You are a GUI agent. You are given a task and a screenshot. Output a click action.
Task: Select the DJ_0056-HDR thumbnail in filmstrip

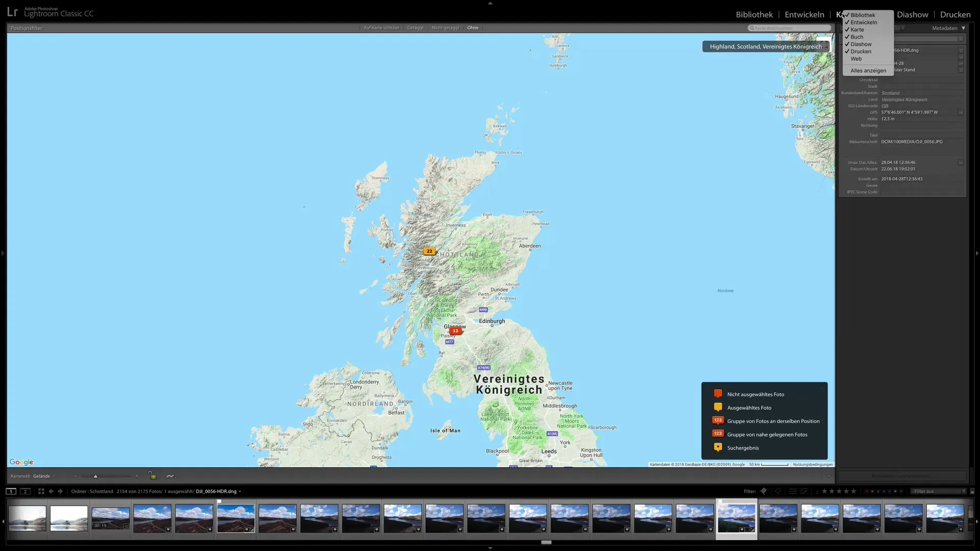click(736, 518)
